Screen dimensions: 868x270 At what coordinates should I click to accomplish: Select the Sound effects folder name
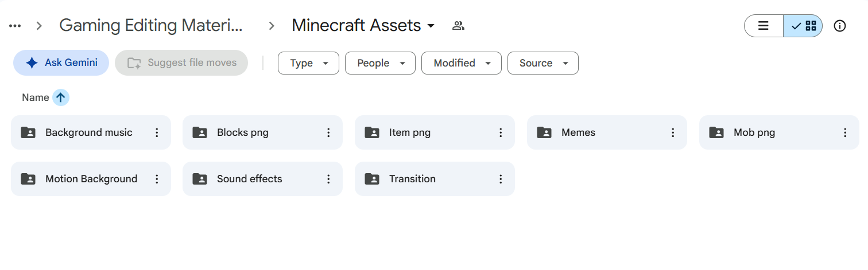tap(250, 179)
